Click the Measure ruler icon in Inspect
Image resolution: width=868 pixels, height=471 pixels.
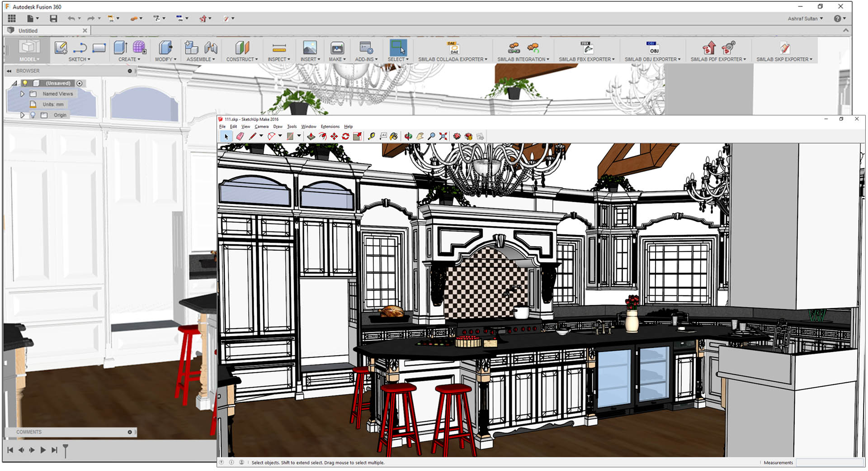[x=279, y=48]
